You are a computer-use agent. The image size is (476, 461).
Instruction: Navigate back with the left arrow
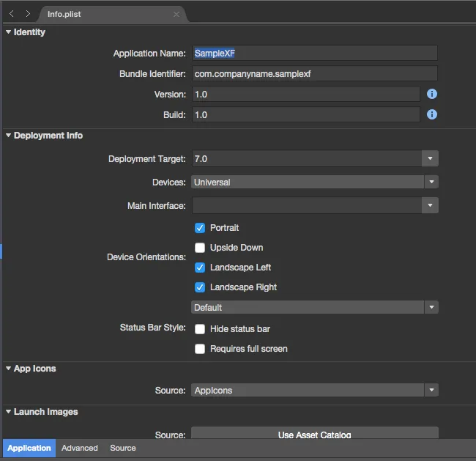pyautogui.click(x=12, y=14)
